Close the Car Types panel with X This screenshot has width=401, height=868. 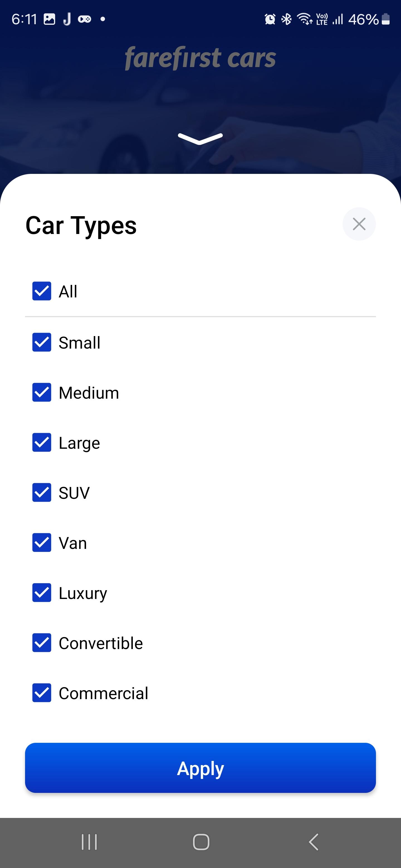pos(359,224)
